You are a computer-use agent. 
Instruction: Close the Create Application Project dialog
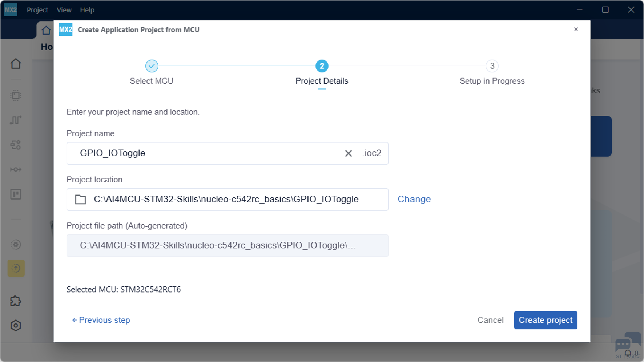(576, 29)
